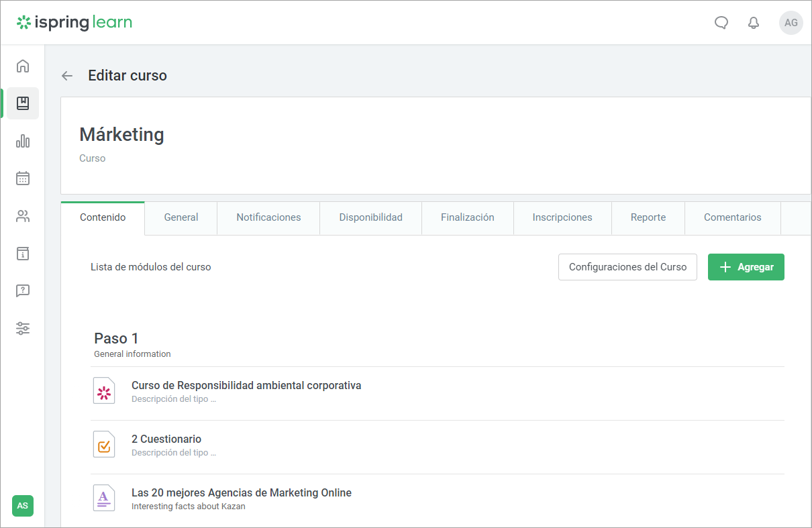
Task: Open the Disponibilidad tab
Action: [370, 217]
